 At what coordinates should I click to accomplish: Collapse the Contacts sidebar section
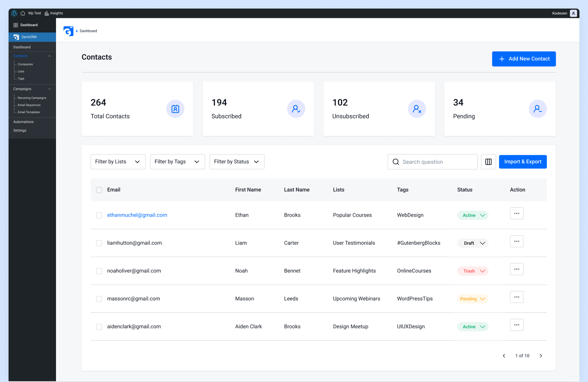click(x=49, y=56)
